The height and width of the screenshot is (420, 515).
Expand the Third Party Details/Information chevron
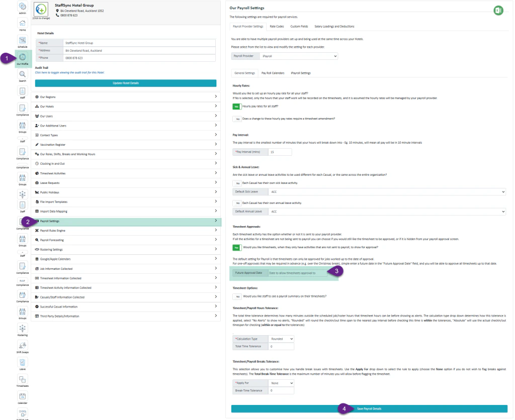click(x=216, y=316)
